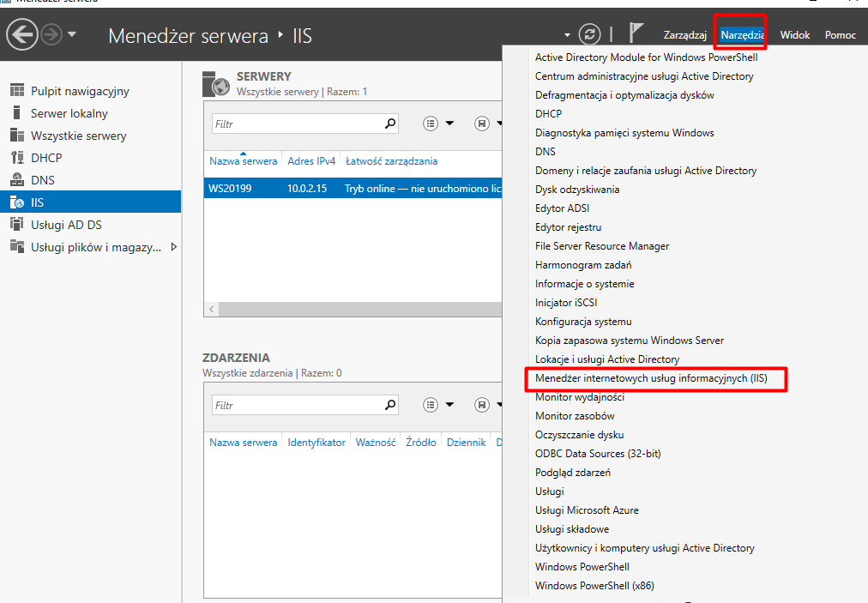Open navigation history dropdown arrow

[71, 34]
